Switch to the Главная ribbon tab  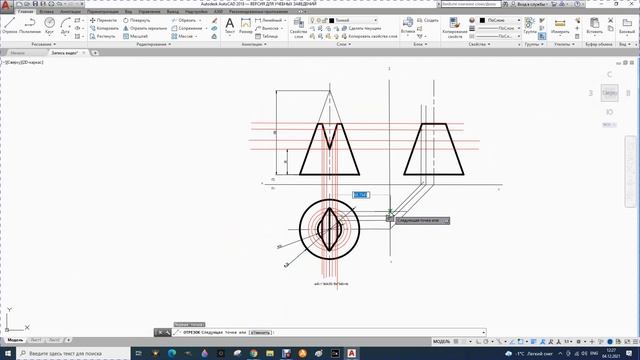(25, 11)
